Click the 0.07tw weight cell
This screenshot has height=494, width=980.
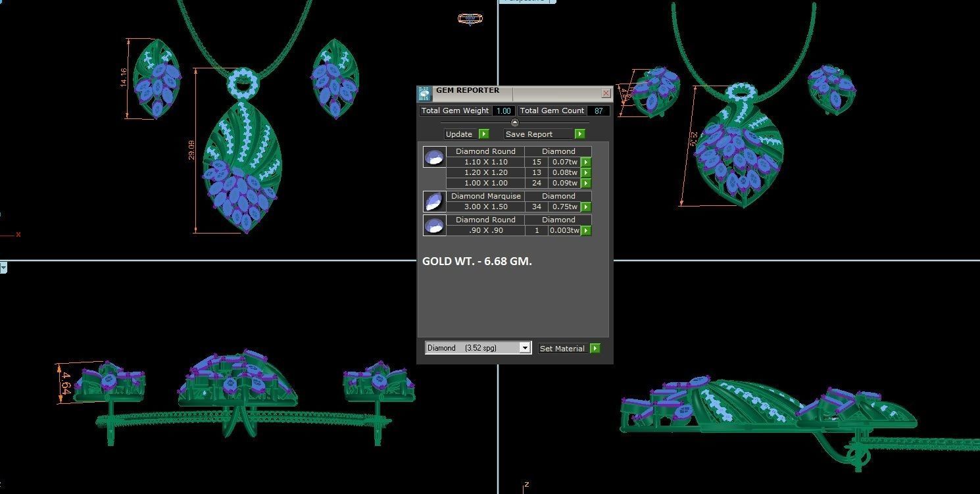tap(564, 162)
